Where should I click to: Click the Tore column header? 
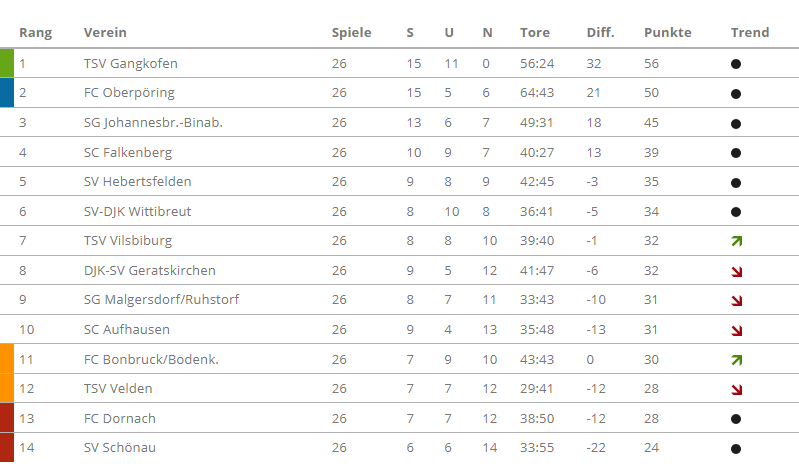pos(535,33)
